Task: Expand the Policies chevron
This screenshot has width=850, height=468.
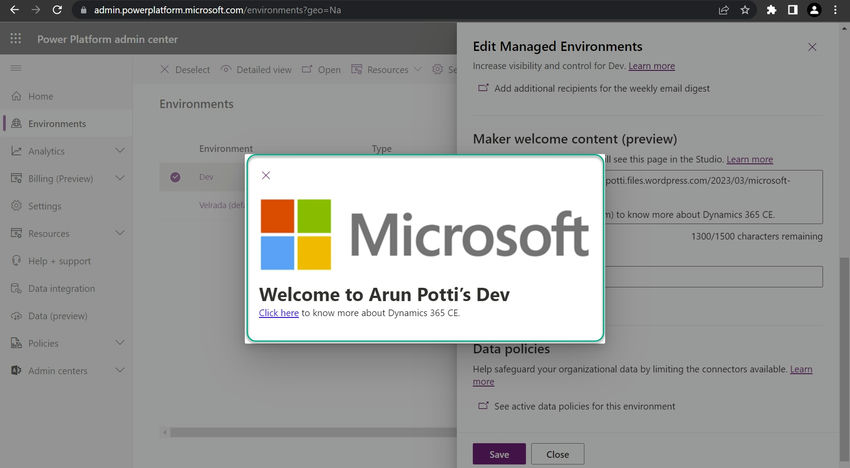Action: (x=120, y=343)
